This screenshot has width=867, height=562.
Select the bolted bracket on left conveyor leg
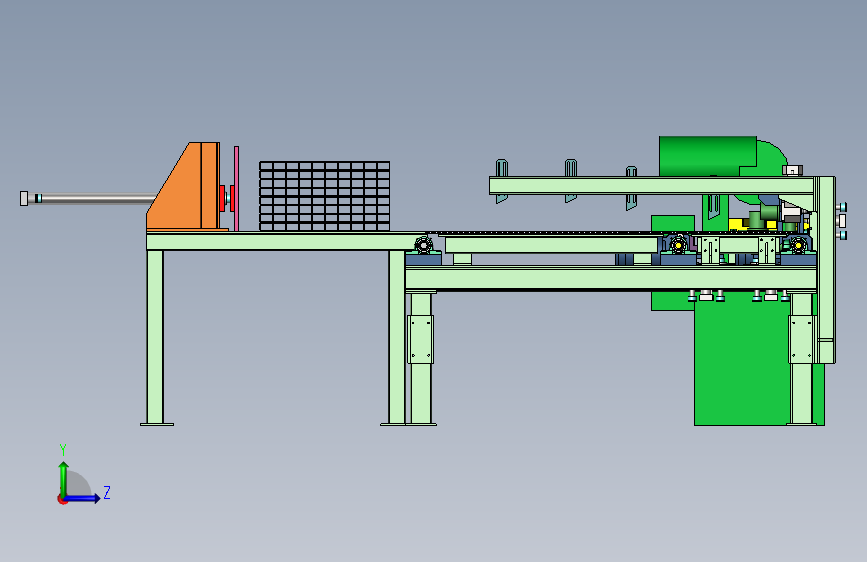[420, 339]
